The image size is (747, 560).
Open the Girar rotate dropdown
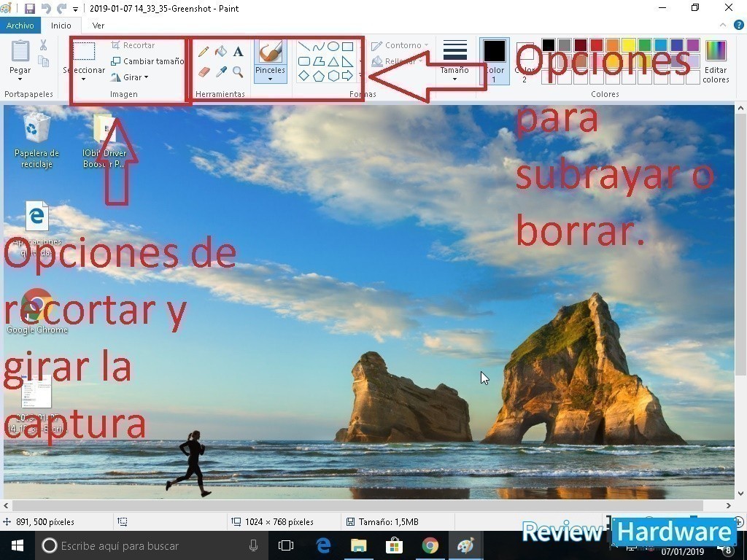point(129,77)
